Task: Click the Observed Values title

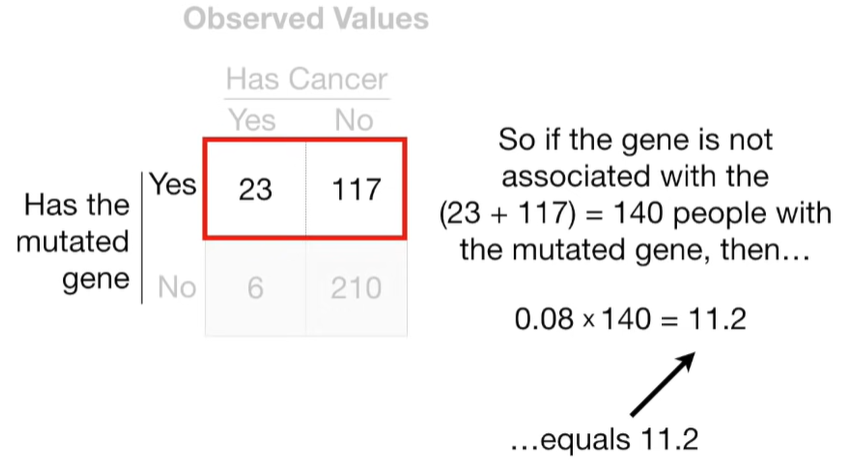Action: [306, 19]
